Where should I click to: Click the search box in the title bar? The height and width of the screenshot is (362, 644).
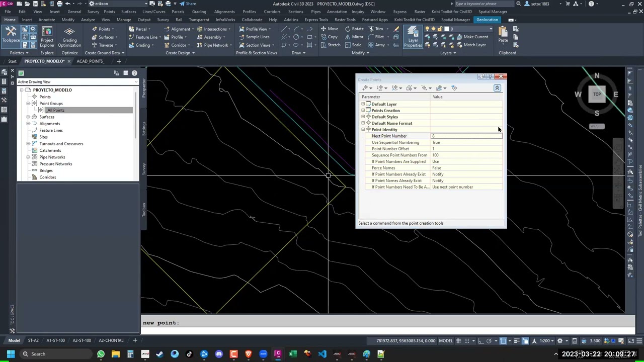point(483,4)
